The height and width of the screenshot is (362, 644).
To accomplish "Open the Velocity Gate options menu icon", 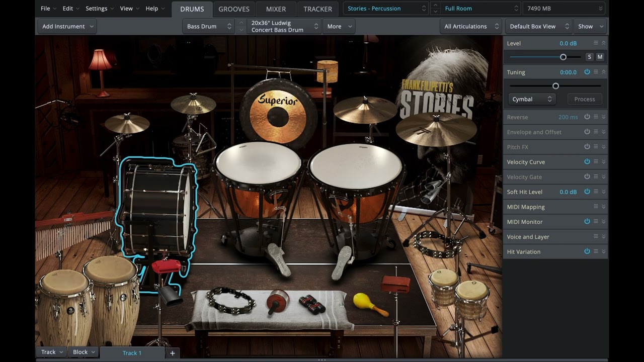I will point(596,176).
